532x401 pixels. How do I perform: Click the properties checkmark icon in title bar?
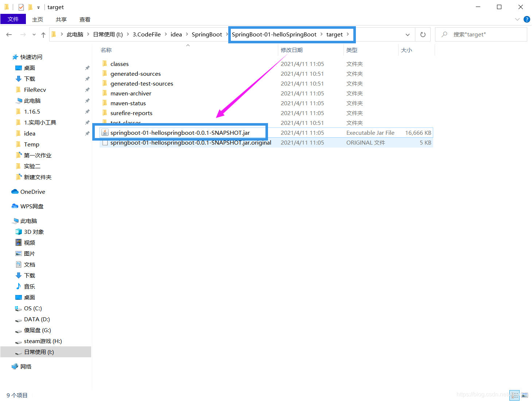coord(21,7)
